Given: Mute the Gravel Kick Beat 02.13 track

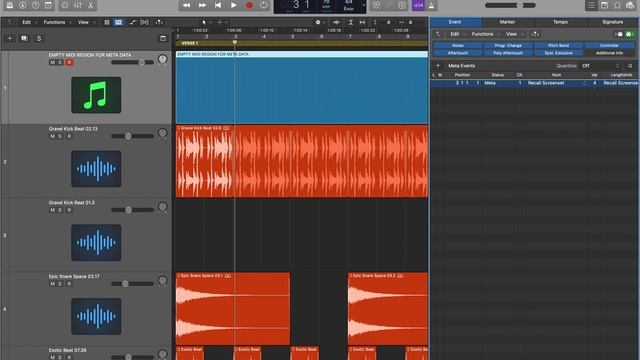Looking at the screenshot, I should point(52,136).
